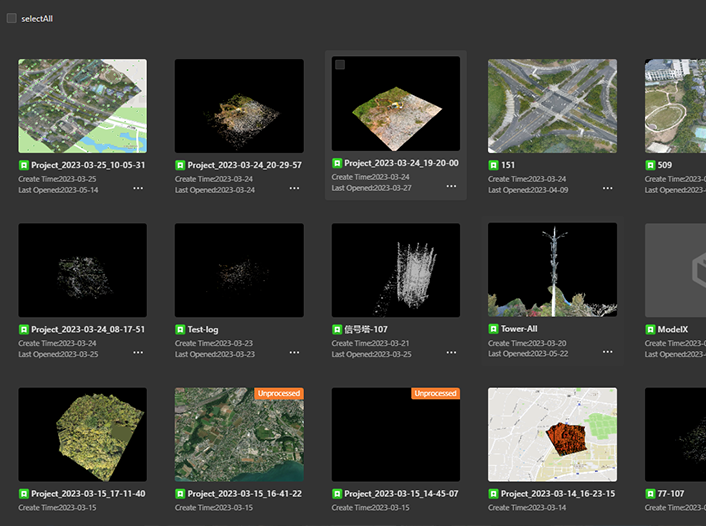The height and width of the screenshot is (526, 706).
Task: Click green project icon beside 151
Action: coord(493,165)
